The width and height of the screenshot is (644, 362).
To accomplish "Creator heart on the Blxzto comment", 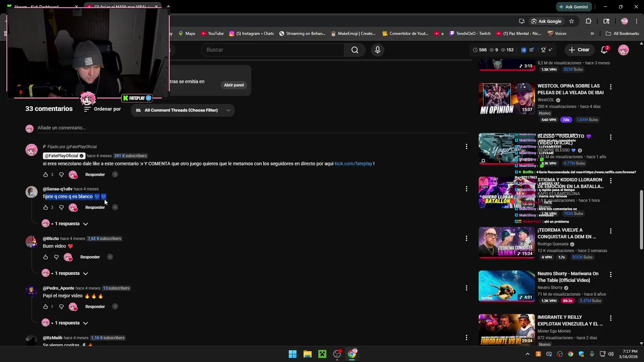I will pyautogui.click(x=68, y=257).
